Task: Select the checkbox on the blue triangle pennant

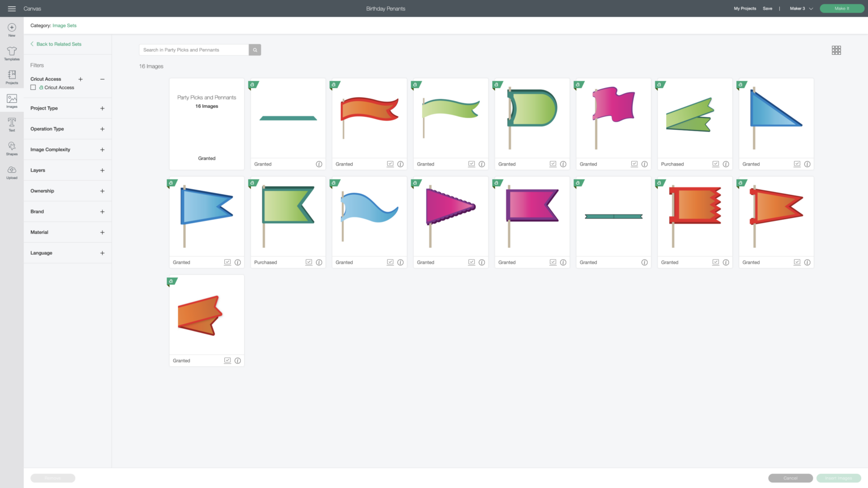Action: click(x=797, y=164)
